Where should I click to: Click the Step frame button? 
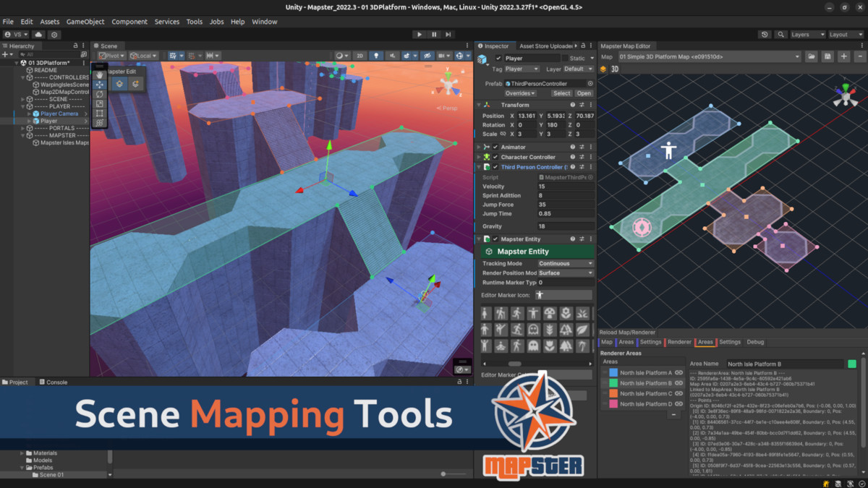pyautogui.click(x=448, y=34)
